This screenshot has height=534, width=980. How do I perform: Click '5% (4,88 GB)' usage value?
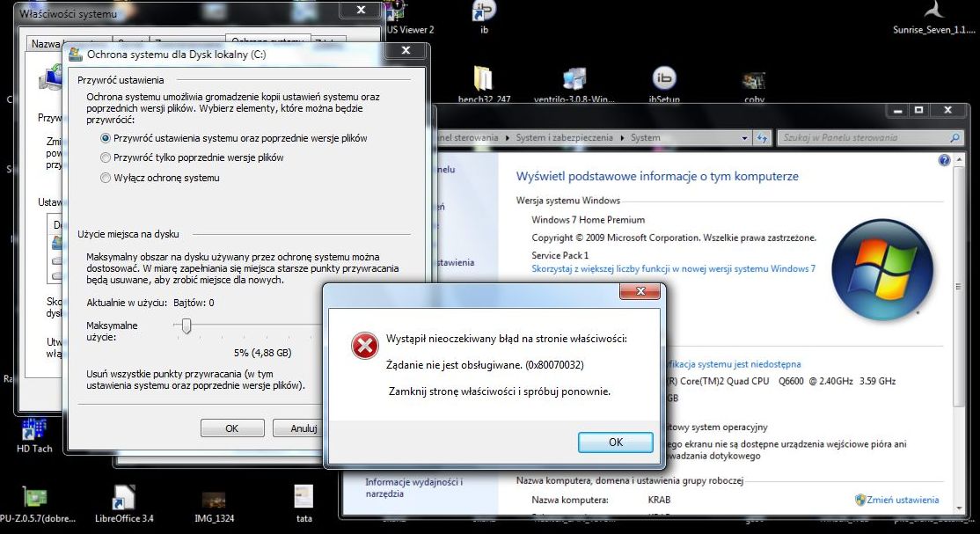click(x=262, y=353)
